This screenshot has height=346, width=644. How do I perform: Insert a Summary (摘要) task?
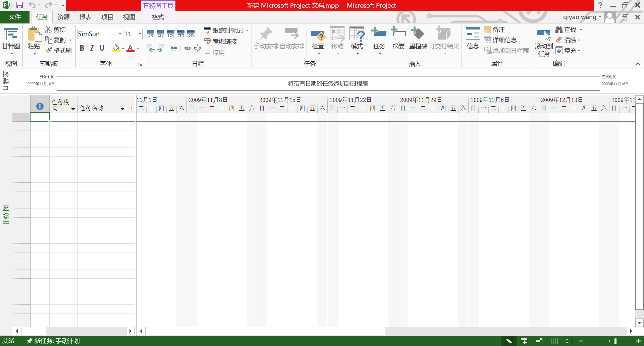tap(398, 38)
